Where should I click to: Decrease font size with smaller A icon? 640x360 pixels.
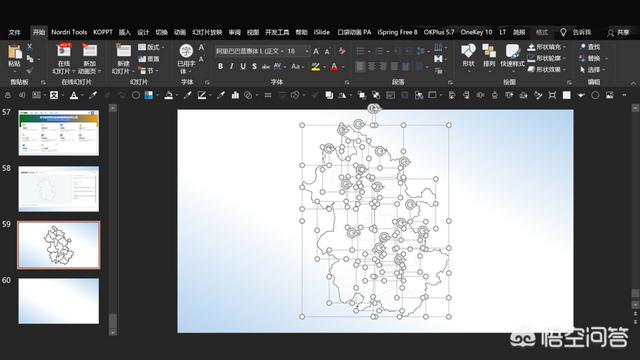point(327,52)
